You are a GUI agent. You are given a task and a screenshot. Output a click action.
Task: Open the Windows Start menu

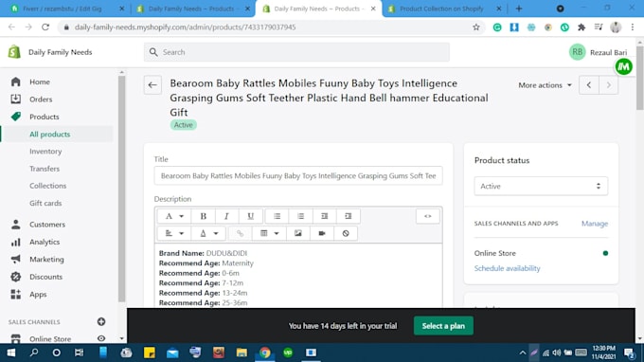tap(11, 353)
